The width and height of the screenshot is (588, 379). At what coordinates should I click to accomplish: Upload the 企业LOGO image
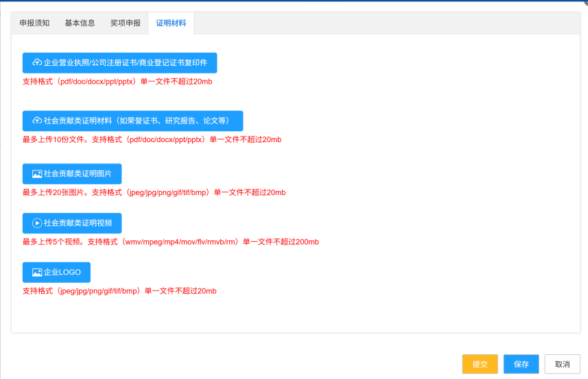click(56, 272)
